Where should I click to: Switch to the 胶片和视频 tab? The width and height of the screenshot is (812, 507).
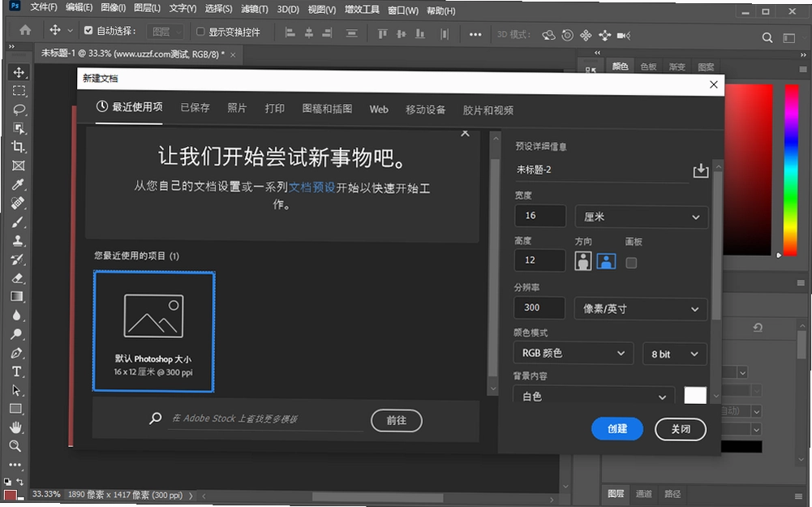coord(488,110)
